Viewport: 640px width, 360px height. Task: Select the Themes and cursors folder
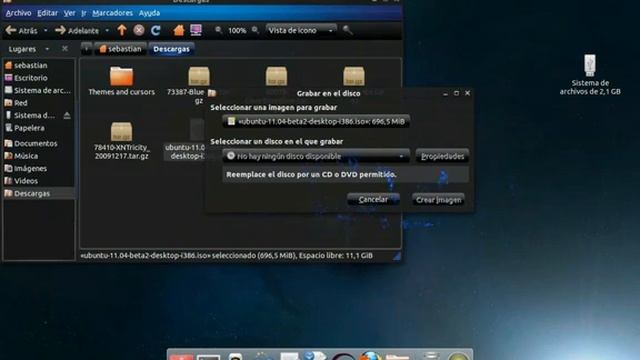coord(122,81)
